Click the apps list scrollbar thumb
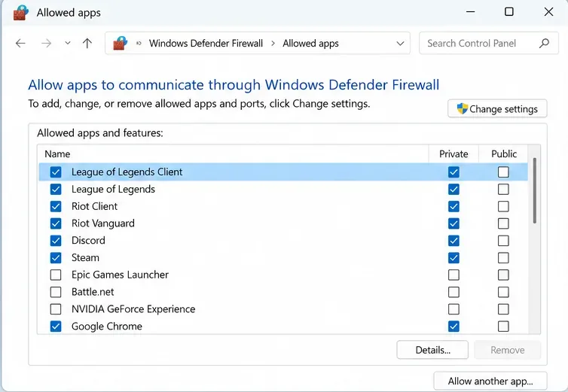Screen dimensions: 568x392 (x=534, y=190)
